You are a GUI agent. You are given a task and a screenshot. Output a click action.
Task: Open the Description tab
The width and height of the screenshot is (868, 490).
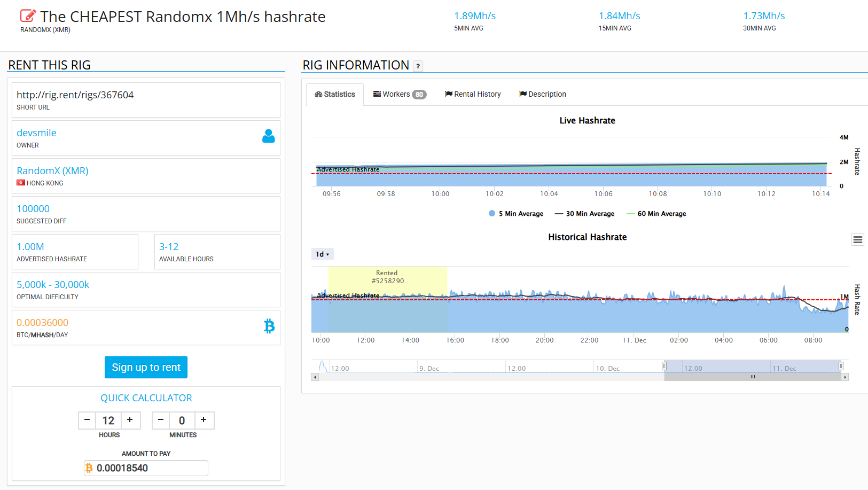[x=543, y=94]
